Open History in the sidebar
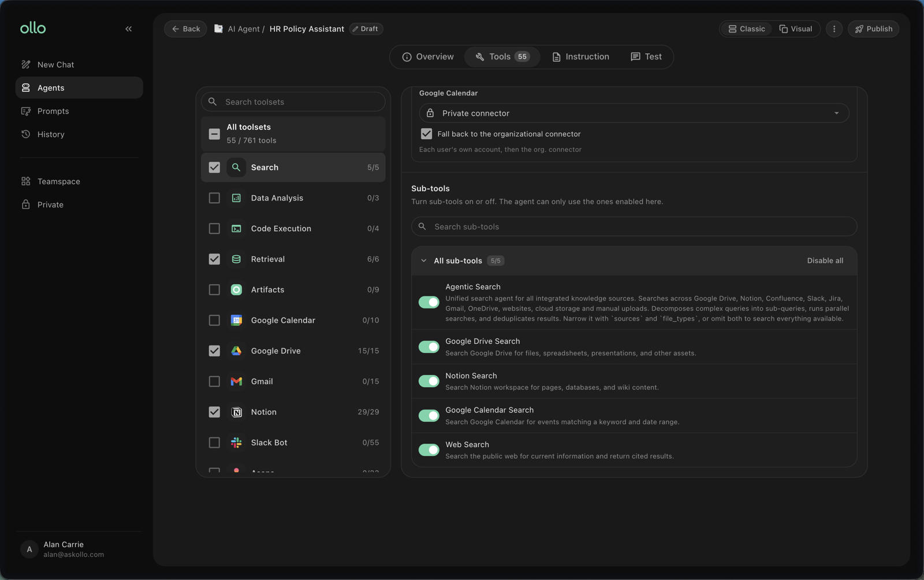The width and height of the screenshot is (924, 580). [79, 134]
